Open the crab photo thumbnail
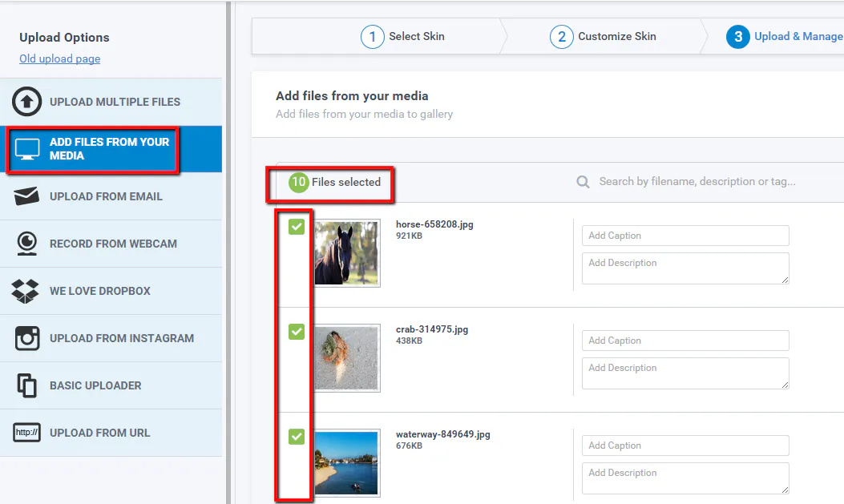The height and width of the screenshot is (504, 844). coord(346,357)
